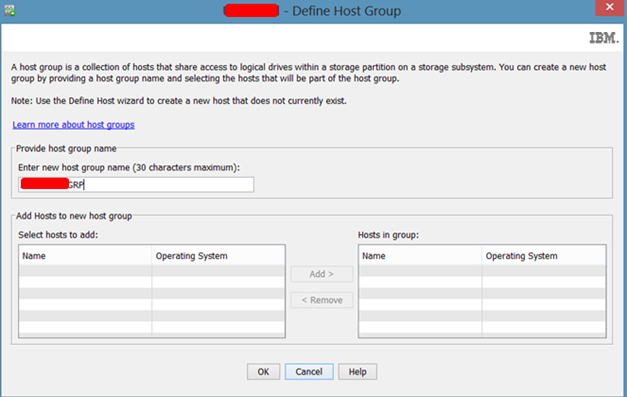Click the Add Hosts to new host group label

coord(74,216)
